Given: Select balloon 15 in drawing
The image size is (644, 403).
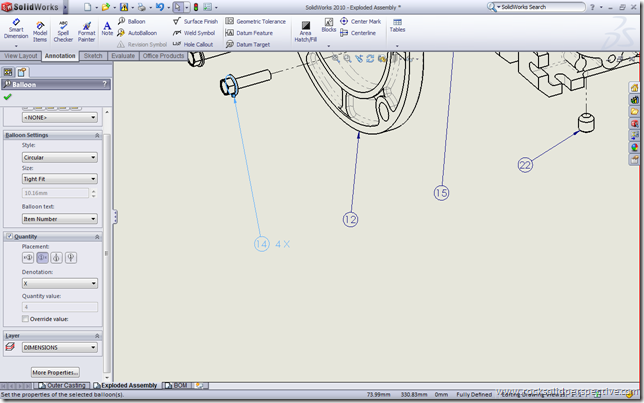Looking at the screenshot, I should [442, 193].
